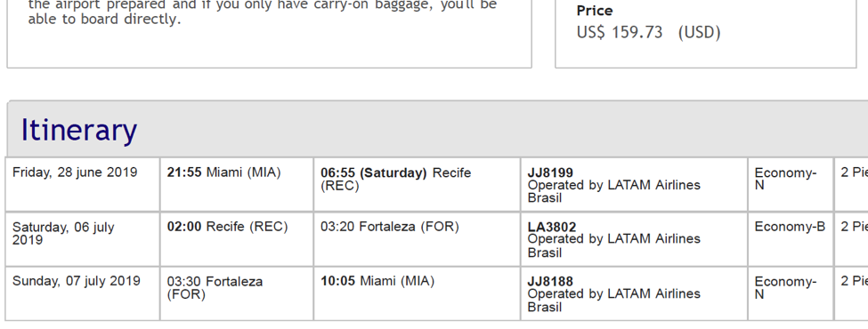The image size is (868, 329).
Task: Click the 06:55 (Saturday) Recife arrival cell
Action: (417, 184)
